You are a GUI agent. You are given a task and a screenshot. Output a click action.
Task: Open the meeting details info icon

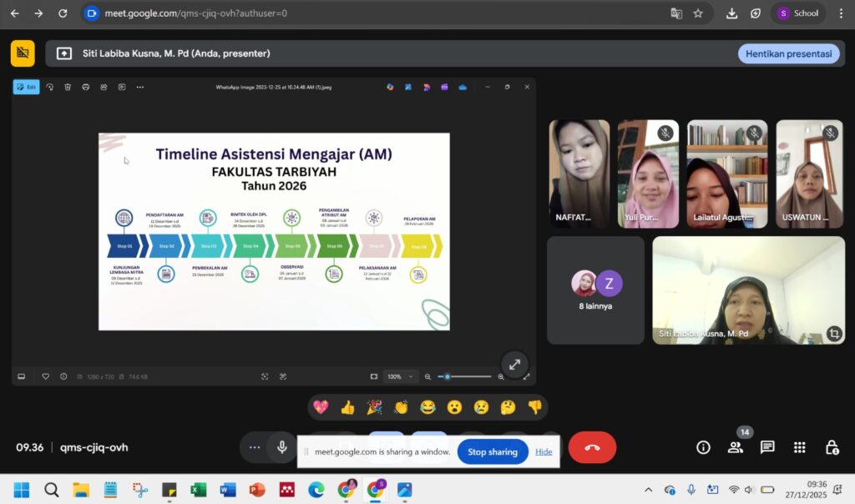click(x=703, y=447)
